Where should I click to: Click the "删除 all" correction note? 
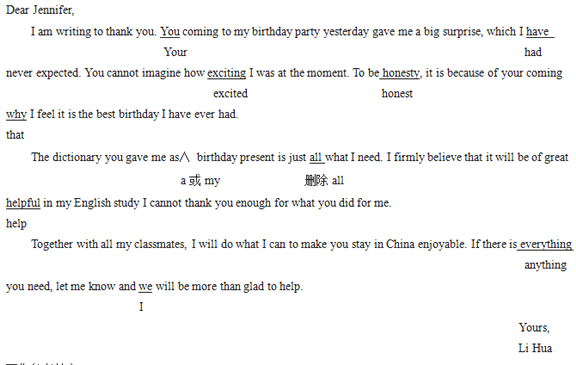pos(324,181)
